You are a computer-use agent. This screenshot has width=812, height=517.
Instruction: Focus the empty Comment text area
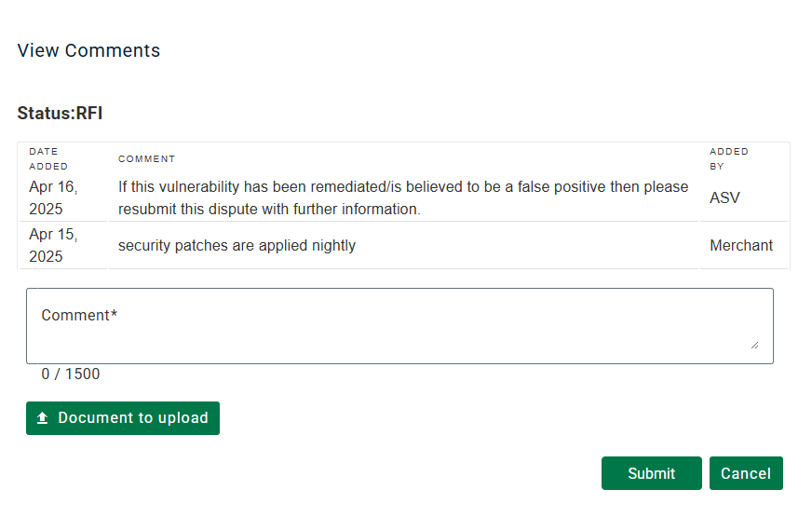click(x=399, y=335)
